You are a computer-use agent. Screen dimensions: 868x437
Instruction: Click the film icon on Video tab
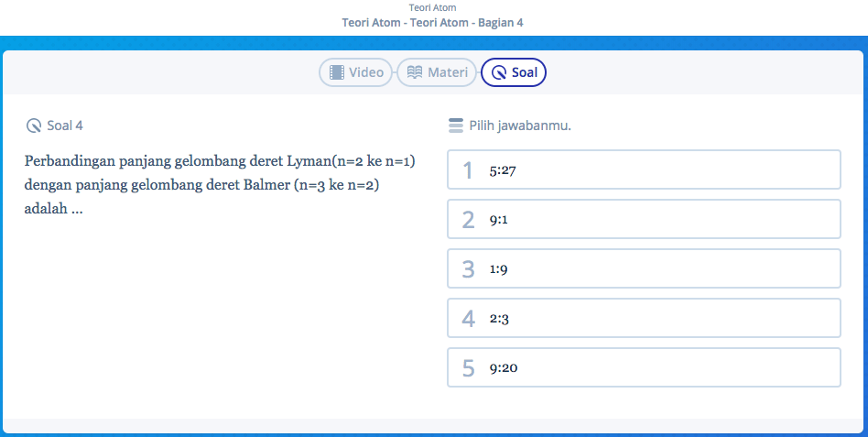coord(337,72)
